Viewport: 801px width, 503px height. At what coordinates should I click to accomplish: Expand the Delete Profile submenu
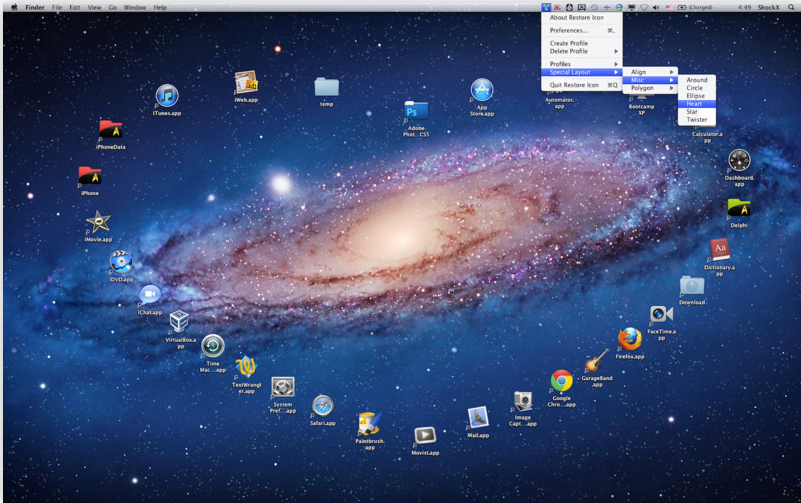click(581, 51)
